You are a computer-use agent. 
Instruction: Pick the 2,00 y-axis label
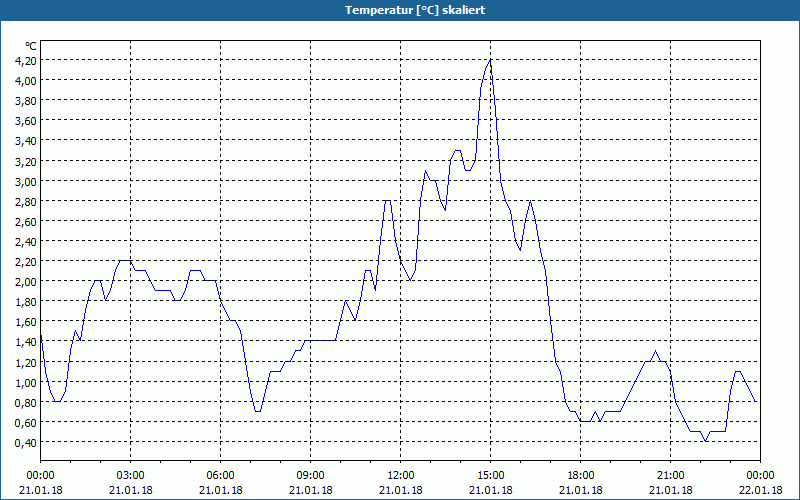26,282
